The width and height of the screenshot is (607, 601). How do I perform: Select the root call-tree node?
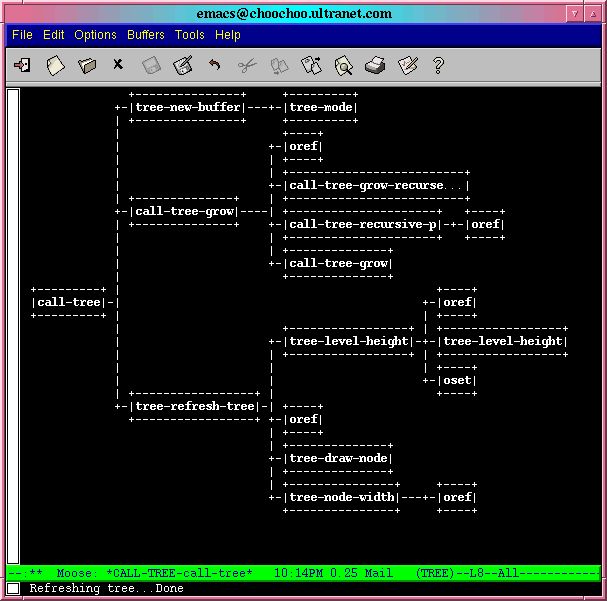click(69, 302)
